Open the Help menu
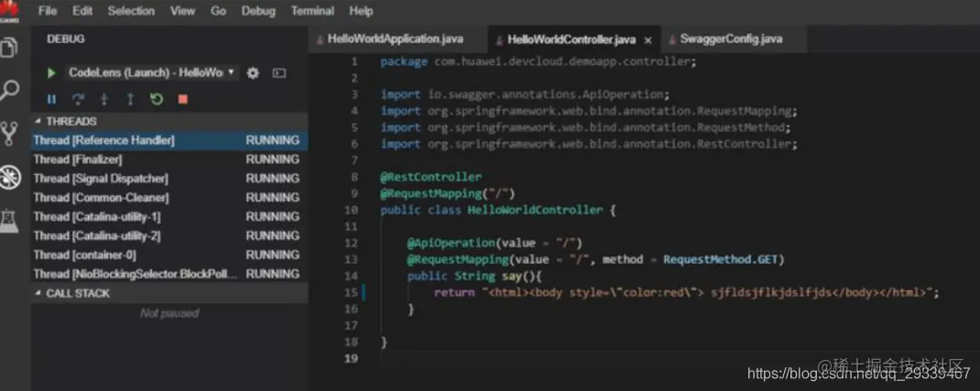This screenshot has height=391, width=980. click(x=361, y=11)
